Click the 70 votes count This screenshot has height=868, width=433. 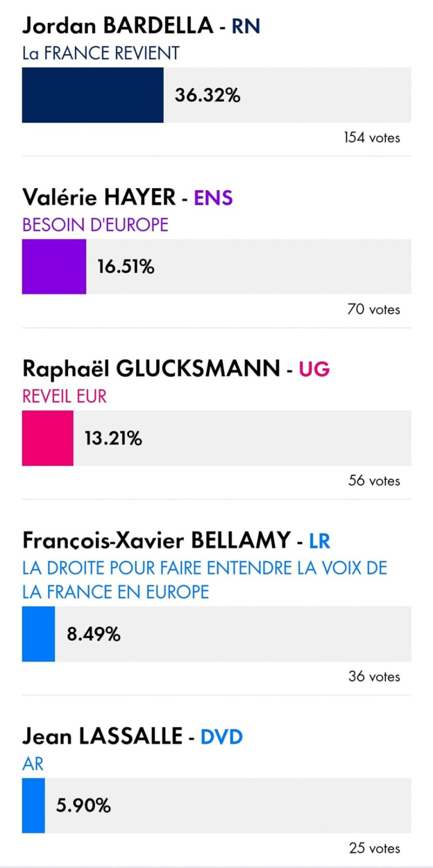pyautogui.click(x=374, y=309)
